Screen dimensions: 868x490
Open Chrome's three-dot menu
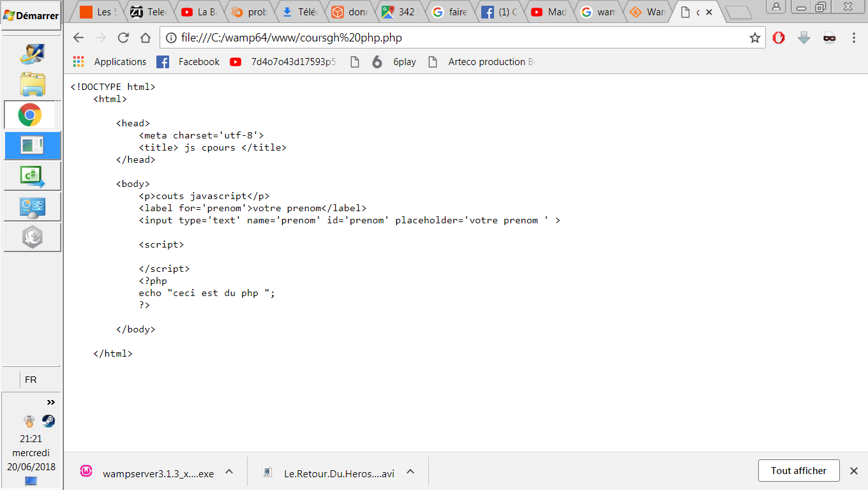pyautogui.click(x=854, y=38)
